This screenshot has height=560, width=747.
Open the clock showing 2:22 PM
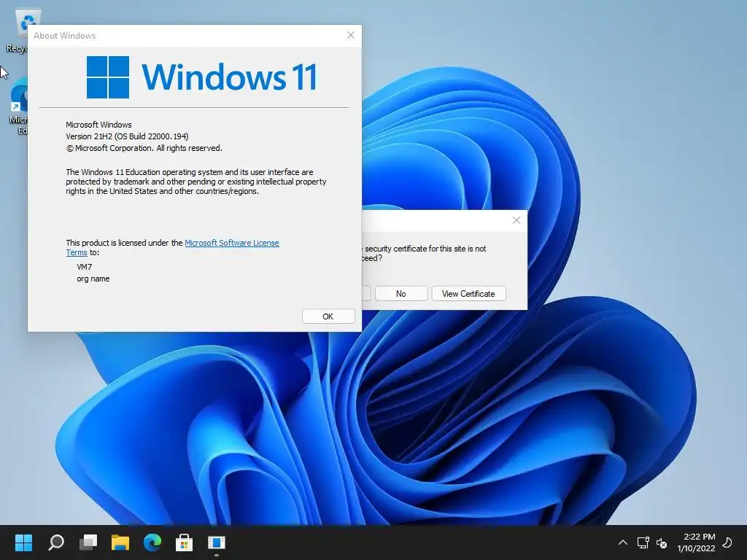696,542
